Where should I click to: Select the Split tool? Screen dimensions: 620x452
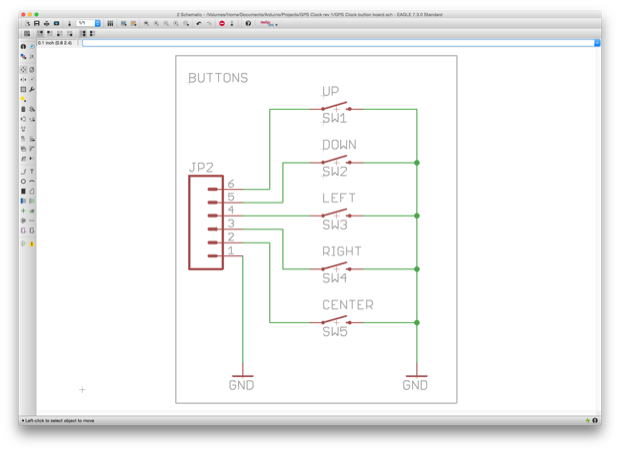point(23,159)
